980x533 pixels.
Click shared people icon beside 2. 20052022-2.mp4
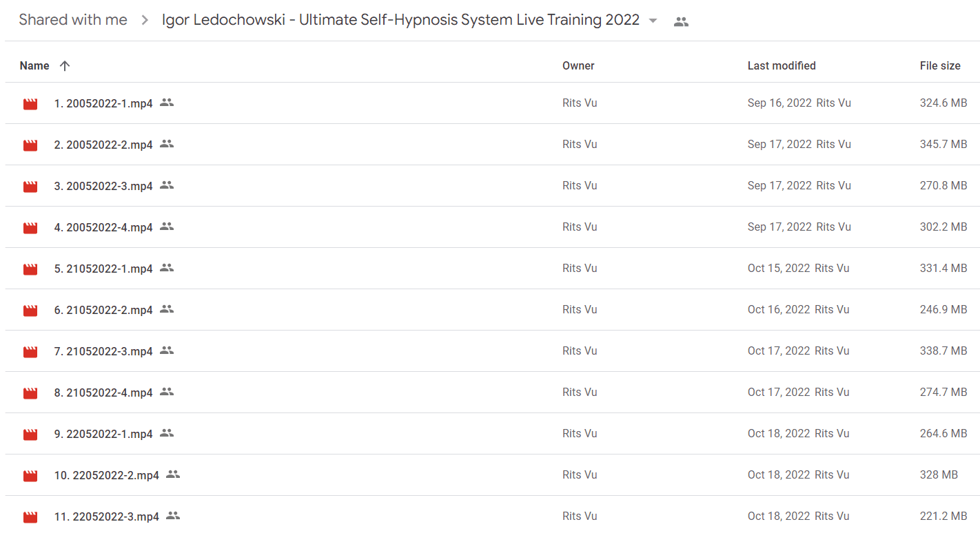click(x=167, y=144)
